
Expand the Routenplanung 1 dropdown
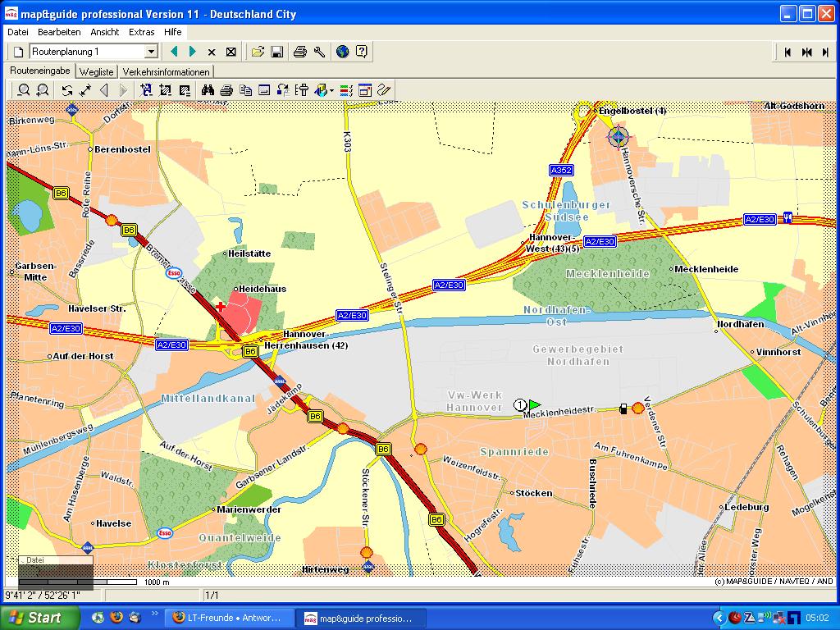151,52
